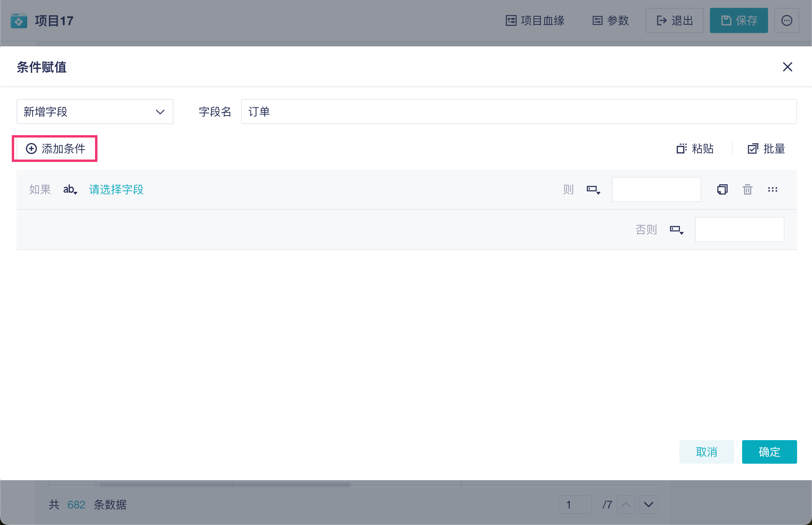Open 参数 in the top bar
Image resolution: width=812 pixels, height=525 pixels.
611,20
